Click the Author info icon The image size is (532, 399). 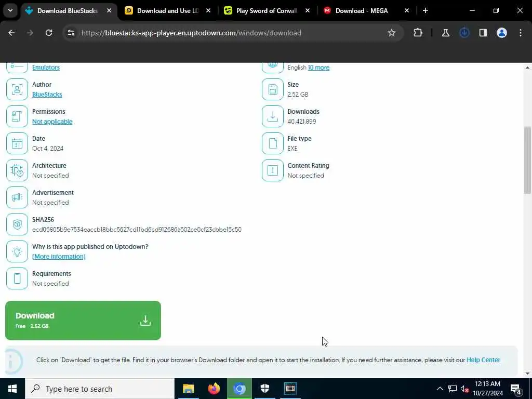[x=17, y=89]
